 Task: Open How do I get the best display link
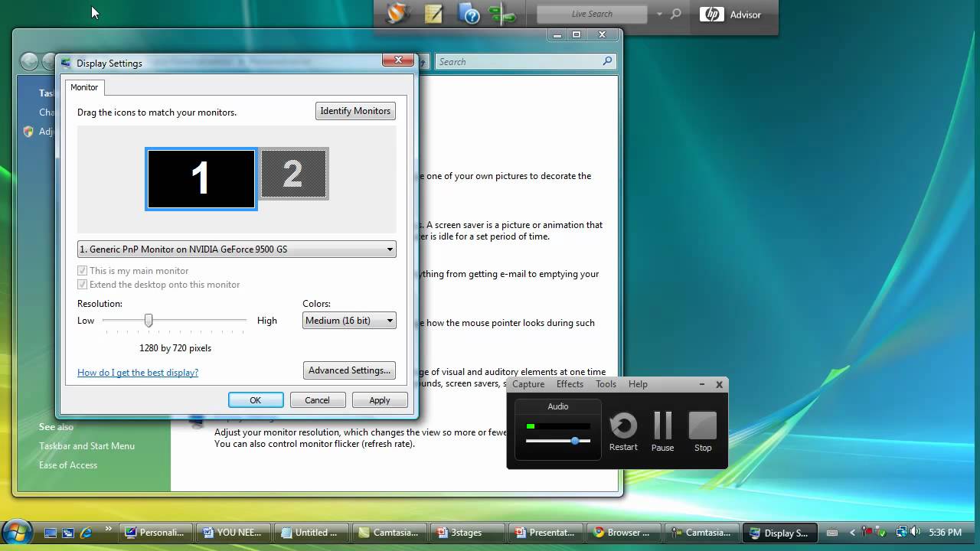tap(138, 373)
